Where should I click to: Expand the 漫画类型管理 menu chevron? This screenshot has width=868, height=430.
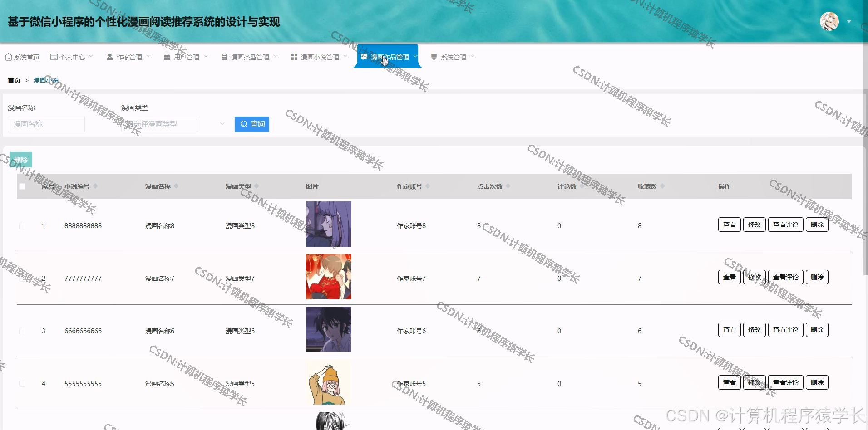tap(276, 57)
